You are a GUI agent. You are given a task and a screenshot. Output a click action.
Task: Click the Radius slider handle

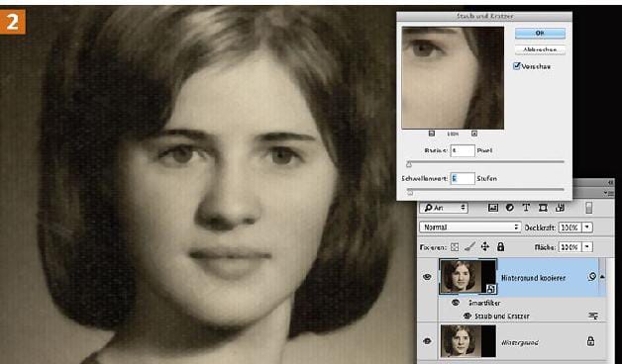click(x=409, y=164)
